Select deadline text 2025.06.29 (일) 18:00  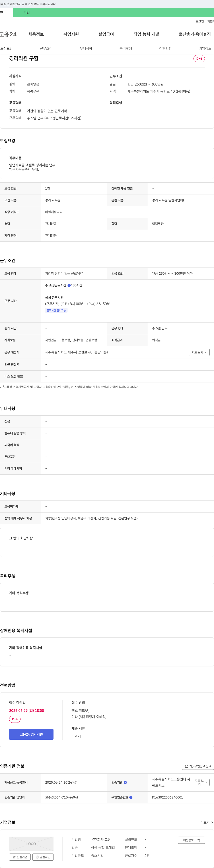coord(27,710)
